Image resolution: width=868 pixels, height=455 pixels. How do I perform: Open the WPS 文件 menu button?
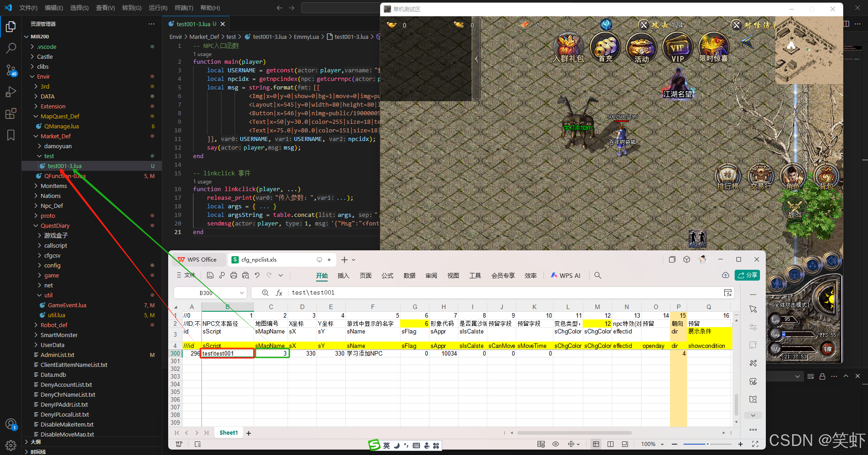point(186,275)
